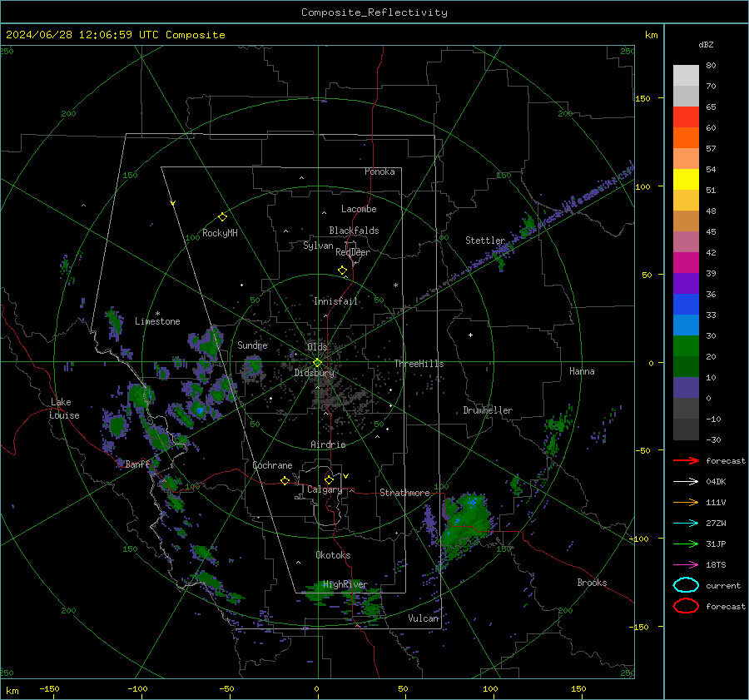Screen dimensions: 749x700
Task: Click the 150 label on the right axis
Action: click(x=642, y=98)
